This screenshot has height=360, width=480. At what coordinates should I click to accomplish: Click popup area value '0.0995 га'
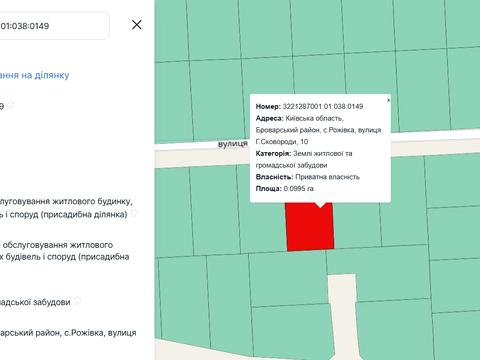tap(299, 189)
